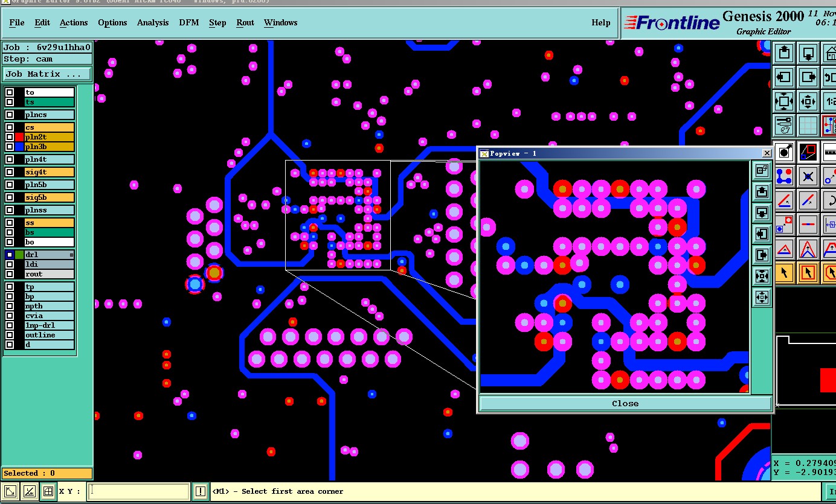836x504 pixels.
Task: Select the horizontal red-blue line stretch tool
Action: tap(808, 225)
